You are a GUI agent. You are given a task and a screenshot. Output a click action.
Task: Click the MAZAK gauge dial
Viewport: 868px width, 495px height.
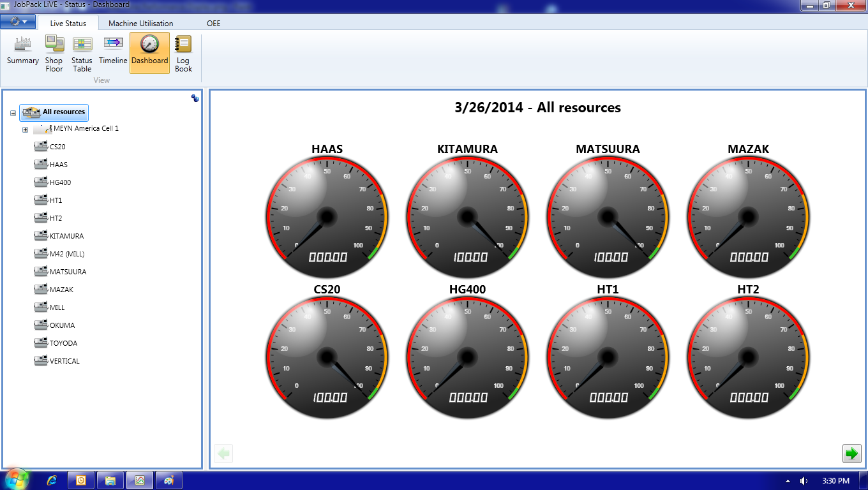[748, 217]
